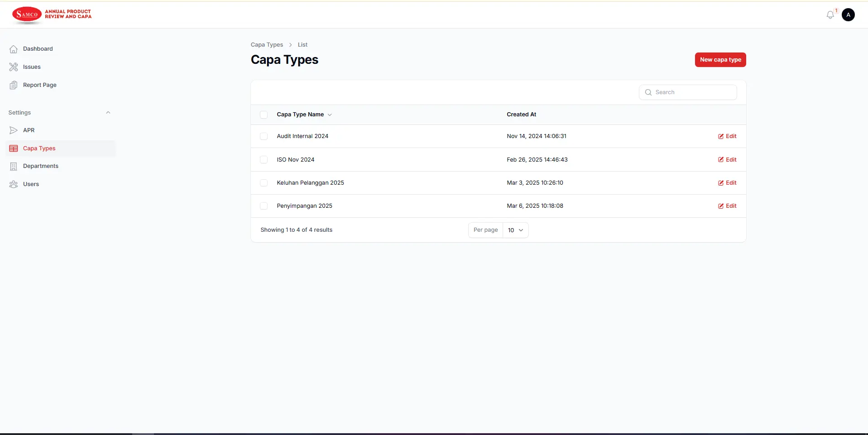The width and height of the screenshot is (868, 435).
Task: Click the Capa Types breadcrumb
Action: click(267, 44)
